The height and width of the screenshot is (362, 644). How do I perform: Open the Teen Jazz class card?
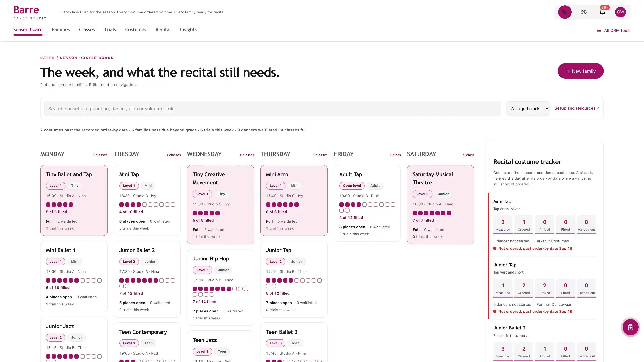[x=221, y=347]
